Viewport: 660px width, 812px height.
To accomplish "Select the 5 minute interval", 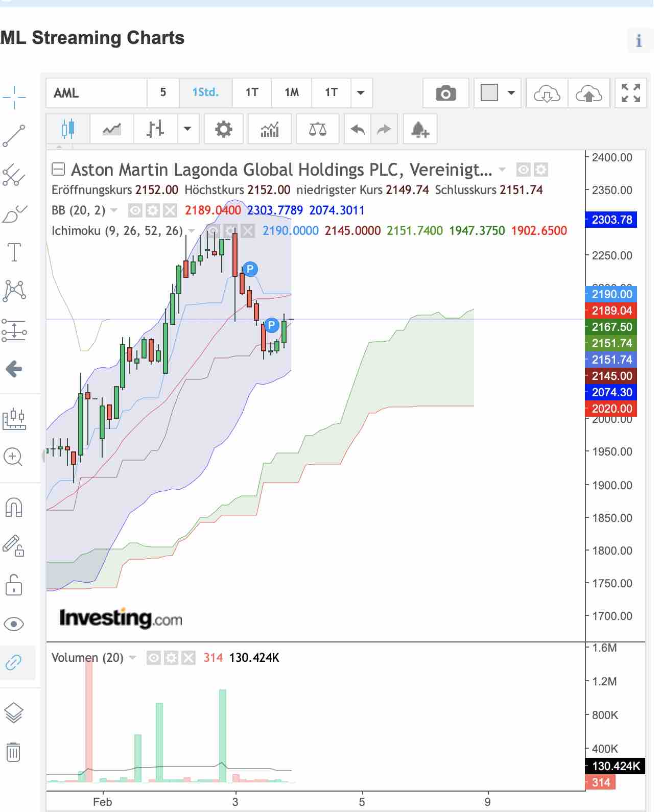I will [163, 92].
